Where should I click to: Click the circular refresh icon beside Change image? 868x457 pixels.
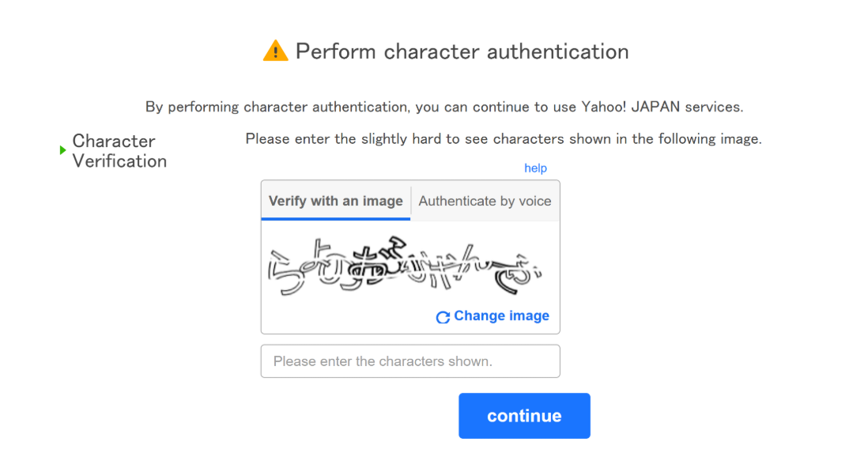(443, 317)
